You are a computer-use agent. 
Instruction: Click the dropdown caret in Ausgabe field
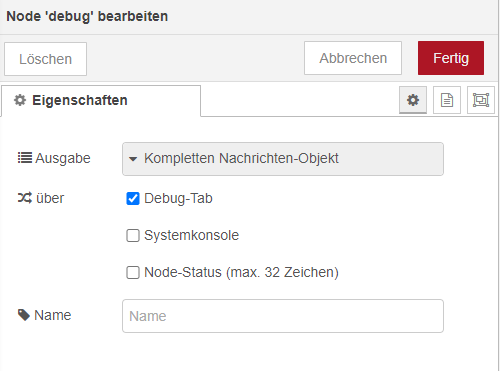pyautogui.click(x=133, y=159)
